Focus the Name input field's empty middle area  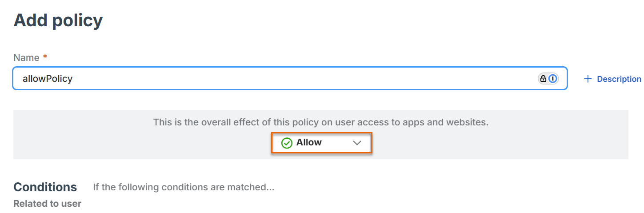(x=289, y=79)
